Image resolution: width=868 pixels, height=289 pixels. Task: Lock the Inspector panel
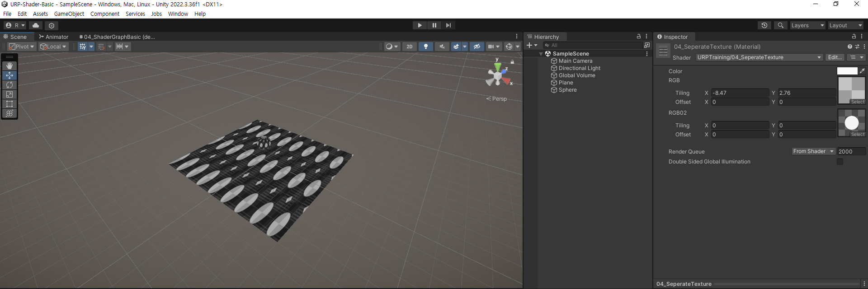pos(854,37)
